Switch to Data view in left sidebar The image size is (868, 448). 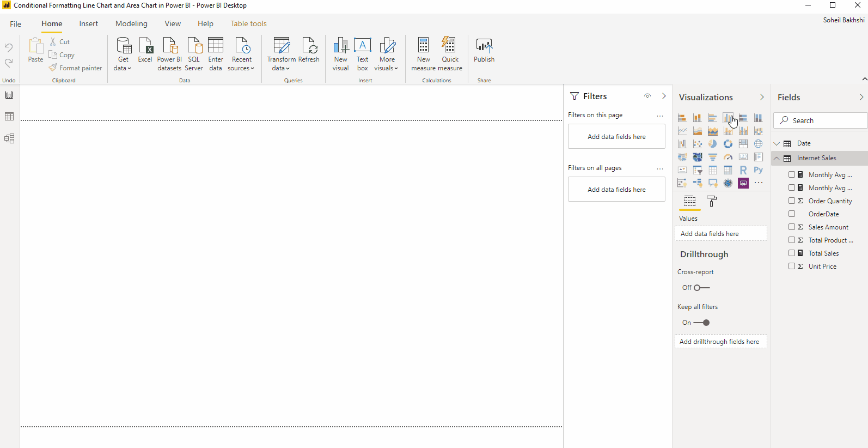tap(9, 117)
